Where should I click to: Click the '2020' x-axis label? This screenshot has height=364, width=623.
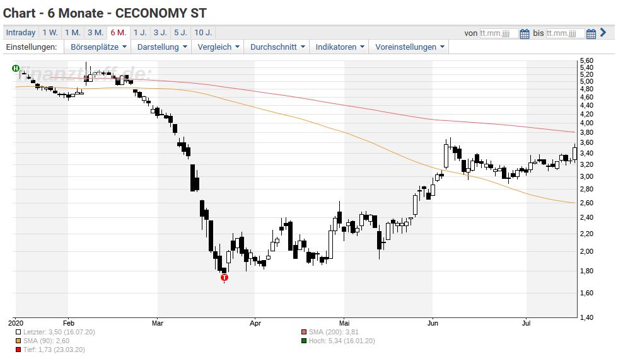[x=16, y=323]
